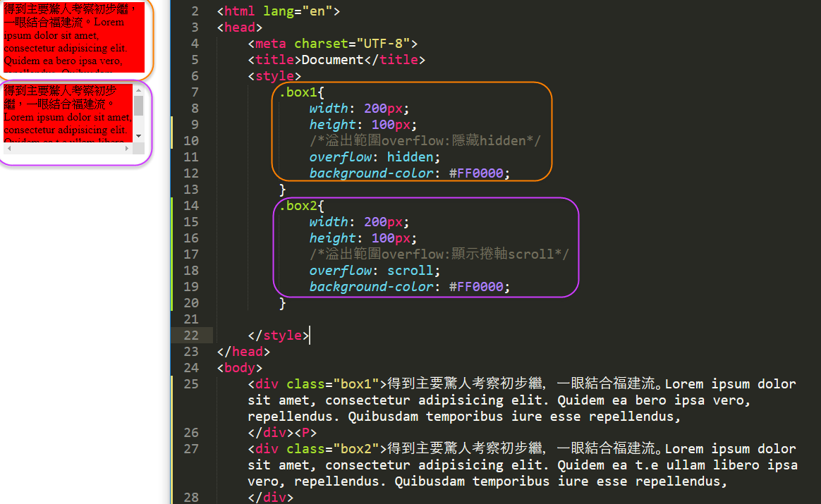Click the #FF0000 color value on line 19
821x504 pixels.
(478, 287)
